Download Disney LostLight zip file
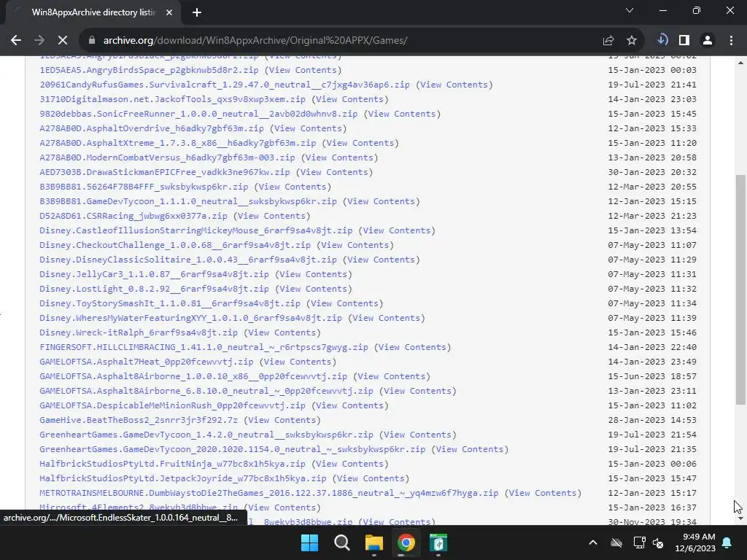This screenshot has height=560, width=747. (x=155, y=289)
